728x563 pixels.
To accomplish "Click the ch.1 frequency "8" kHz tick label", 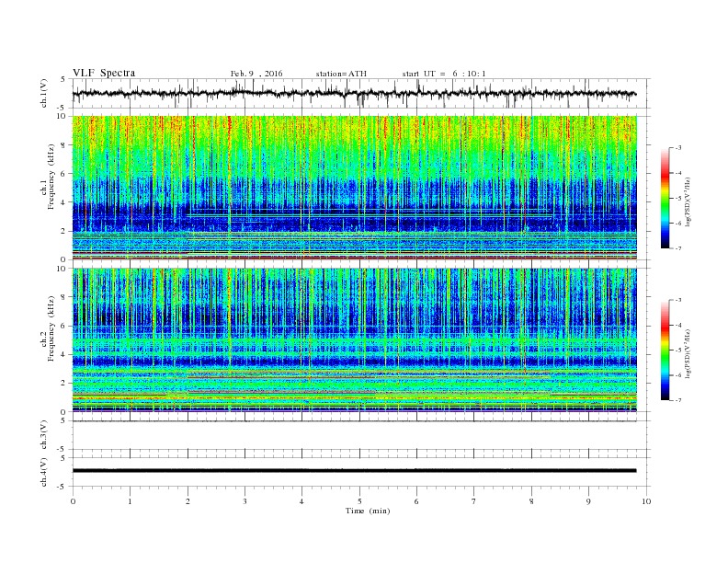I will (x=63, y=145).
